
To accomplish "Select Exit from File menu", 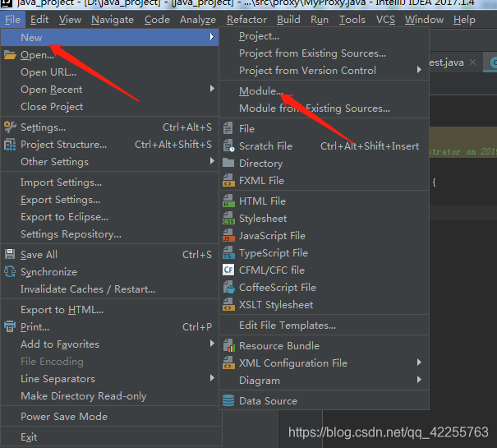I will [110, 437].
